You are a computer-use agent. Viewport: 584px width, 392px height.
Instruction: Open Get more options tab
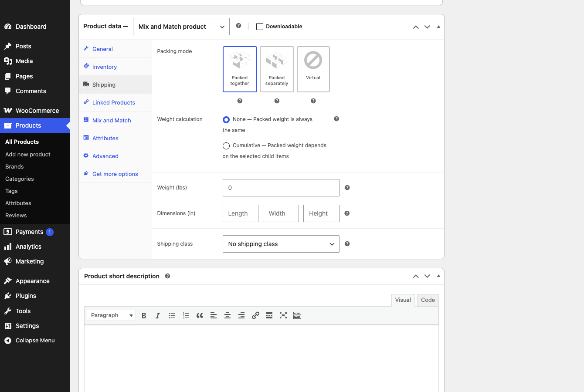tap(115, 174)
